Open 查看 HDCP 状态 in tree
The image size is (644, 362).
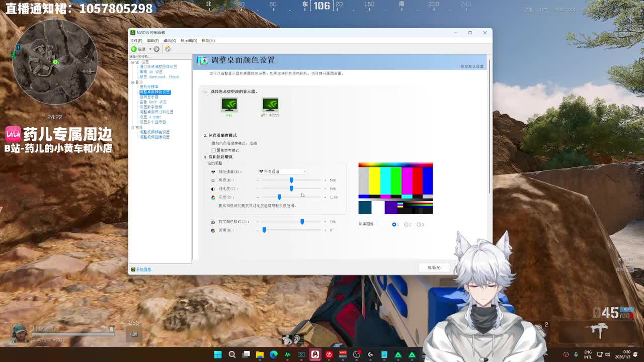pos(153,102)
